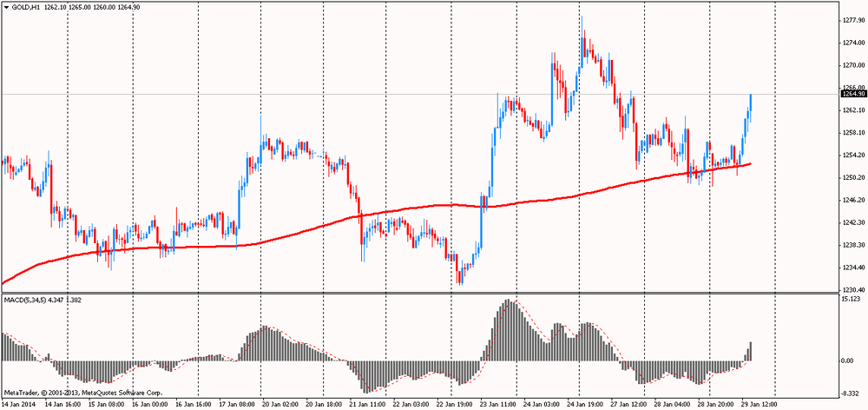Image resolution: width=868 pixels, height=410 pixels.
Task: Click the 1270.00 price scale label
Action: [x=853, y=65]
